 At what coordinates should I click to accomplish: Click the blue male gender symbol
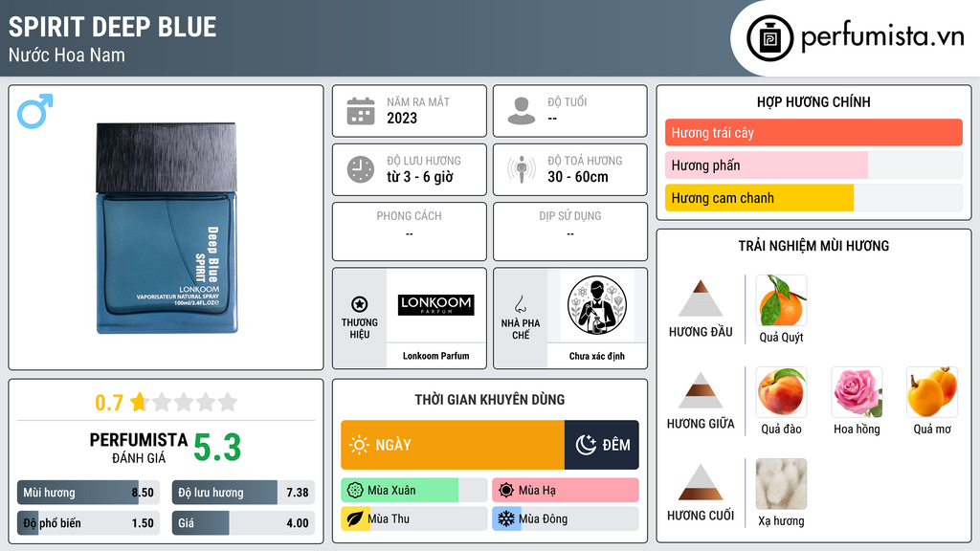pyautogui.click(x=35, y=111)
